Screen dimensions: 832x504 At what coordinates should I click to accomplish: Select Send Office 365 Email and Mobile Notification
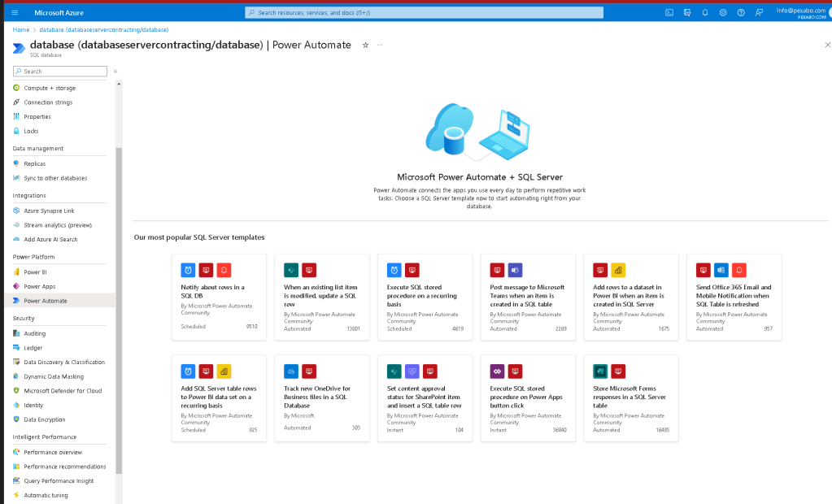pos(734,297)
